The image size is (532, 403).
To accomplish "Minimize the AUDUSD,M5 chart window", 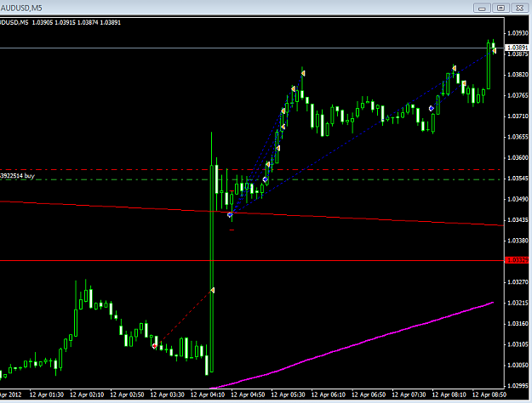I will tap(482, 8).
